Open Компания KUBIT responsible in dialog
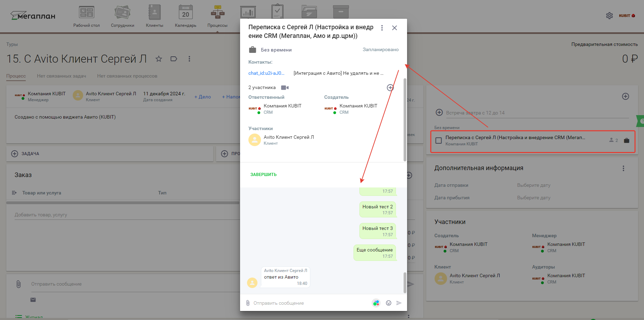 pos(275,109)
